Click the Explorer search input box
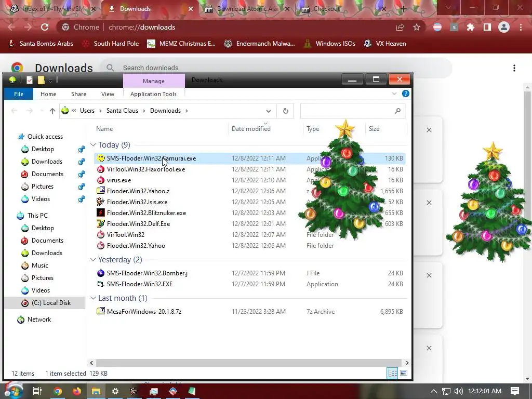 pos(353,111)
